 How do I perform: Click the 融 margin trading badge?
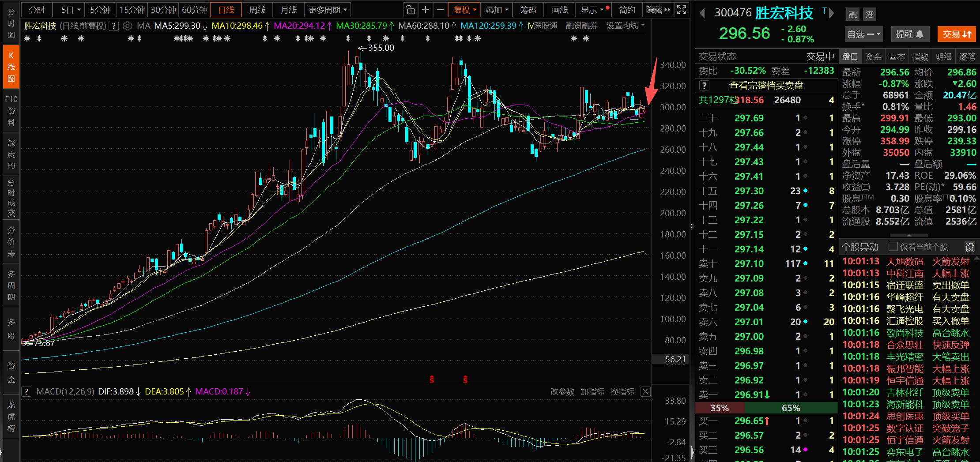coord(853,14)
